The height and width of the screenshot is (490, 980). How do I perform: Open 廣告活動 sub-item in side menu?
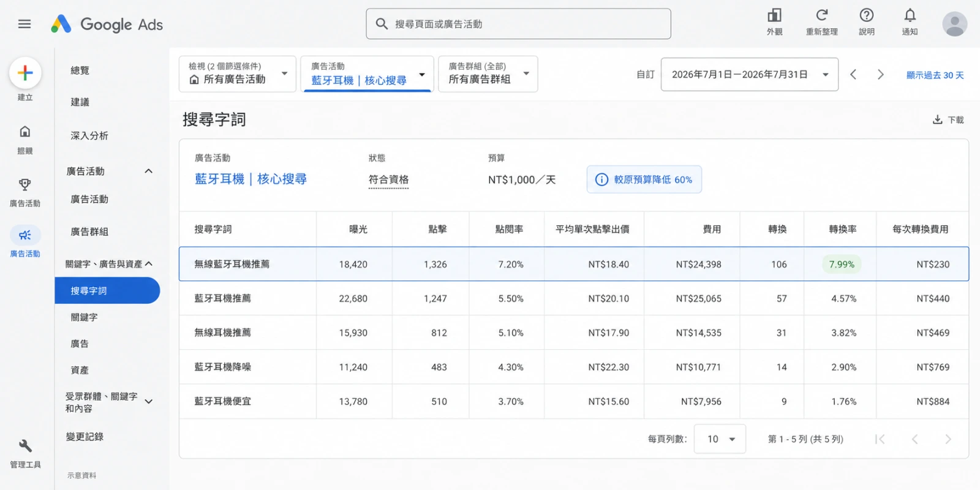pos(89,199)
